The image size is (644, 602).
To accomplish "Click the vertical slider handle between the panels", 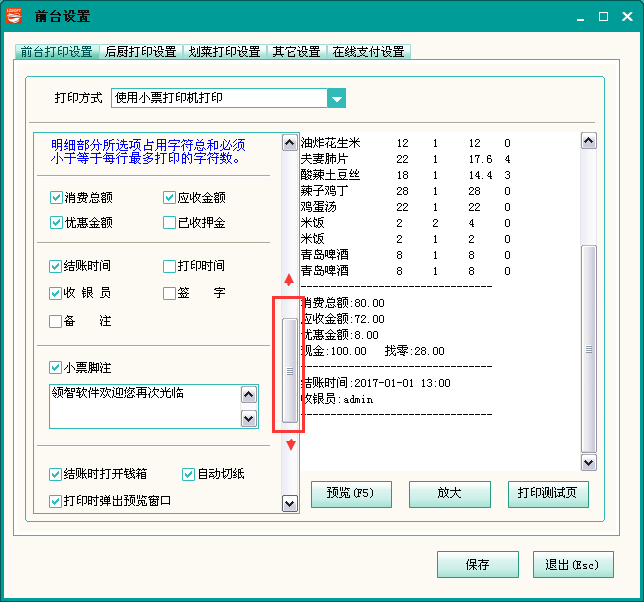I will [x=290, y=370].
